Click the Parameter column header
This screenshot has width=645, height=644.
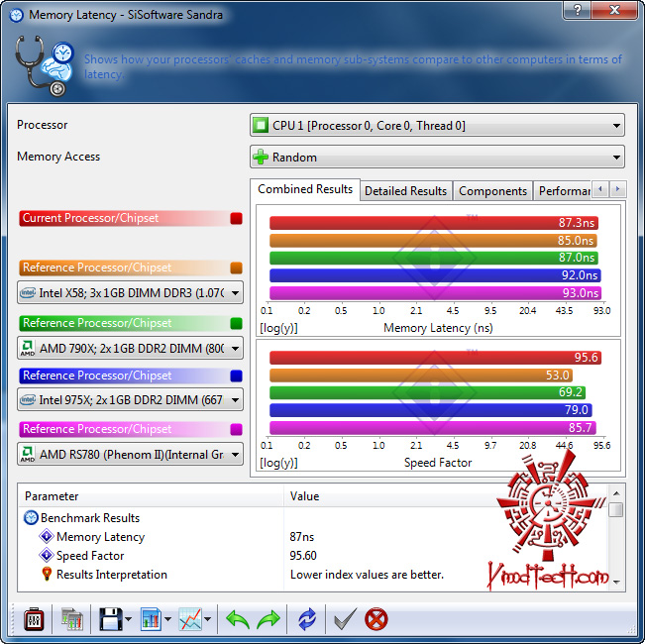(x=151, y=496)
